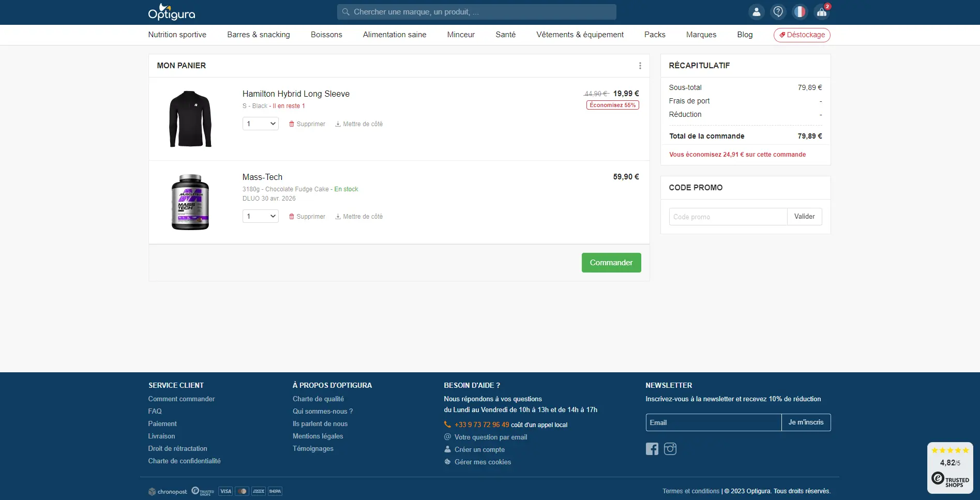
Task: Open the Nutrition sportive menu
Action: [x=177, y=35]
